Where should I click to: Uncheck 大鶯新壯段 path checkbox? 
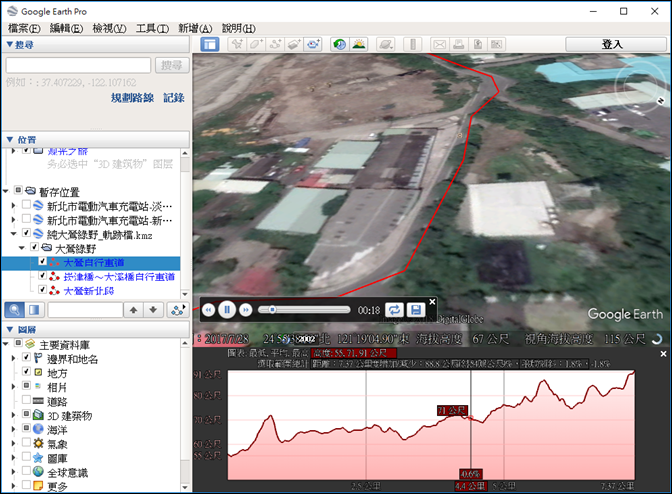(42, 290)
